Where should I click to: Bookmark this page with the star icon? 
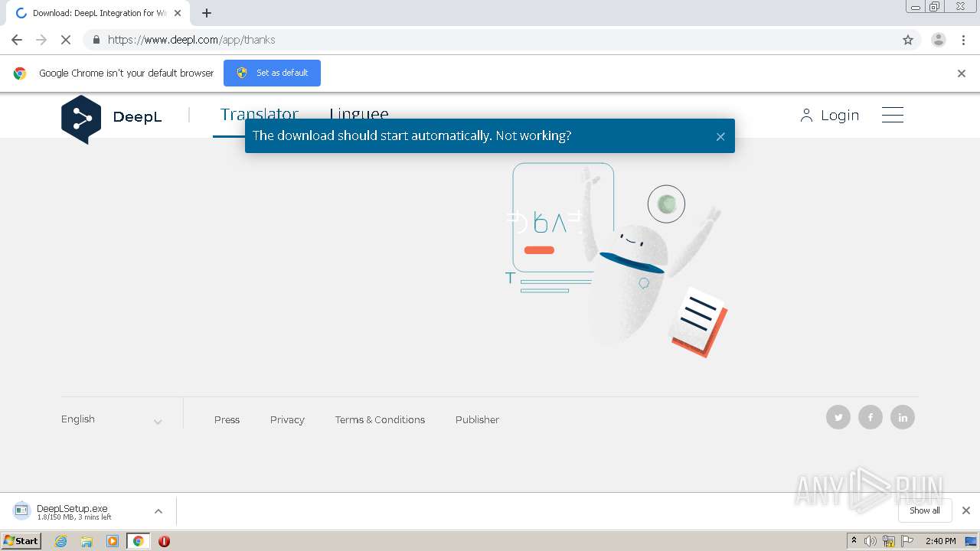tap(908, 40)
